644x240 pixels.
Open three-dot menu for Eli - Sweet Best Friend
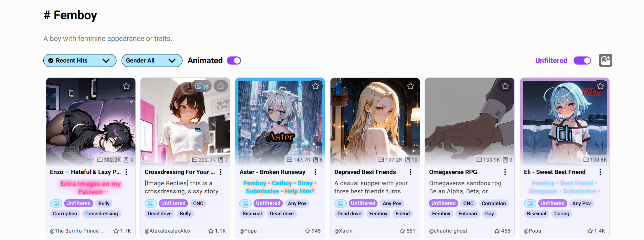click(x=600, y=172)
